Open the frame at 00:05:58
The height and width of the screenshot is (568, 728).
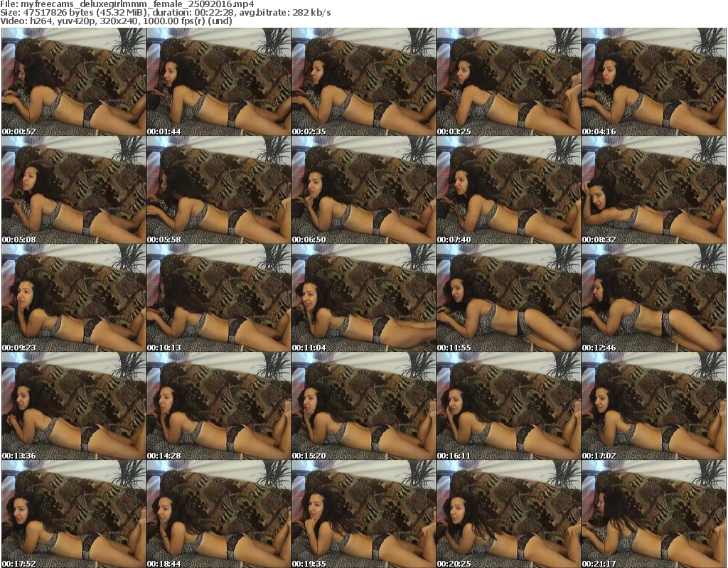coord(219,190)
